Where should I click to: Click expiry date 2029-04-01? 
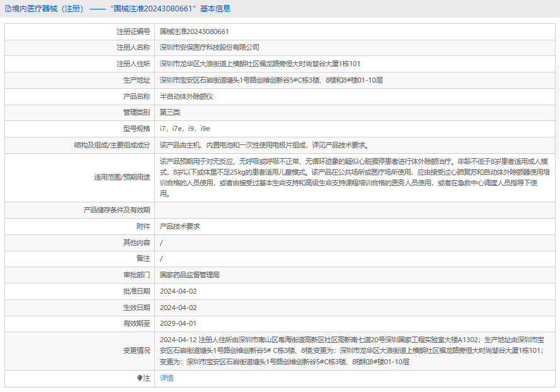point(178,323)
